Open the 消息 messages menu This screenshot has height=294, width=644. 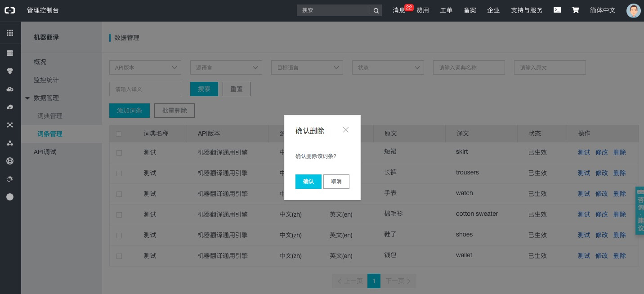[x=399, y=10]
